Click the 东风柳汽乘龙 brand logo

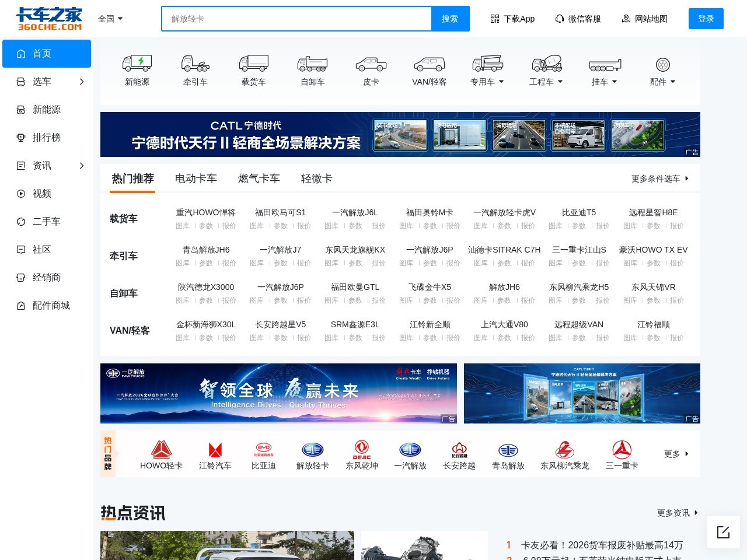tap(565, 450)
